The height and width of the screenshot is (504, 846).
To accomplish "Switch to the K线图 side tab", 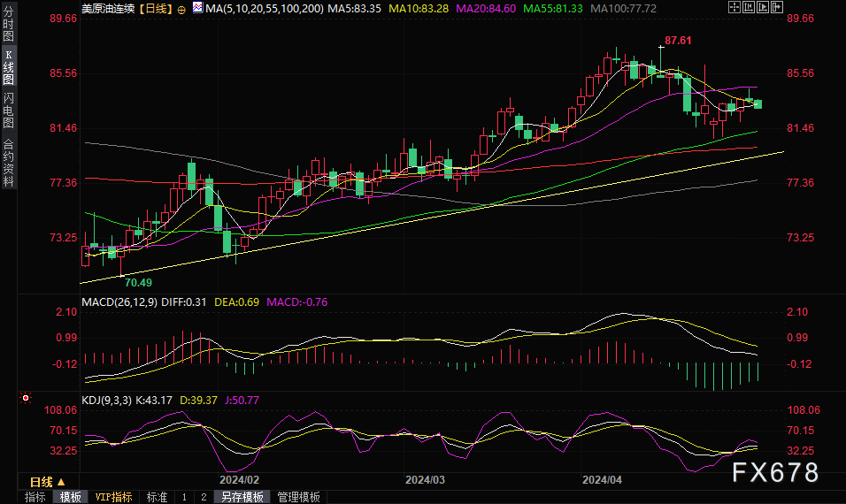I will pyautogui.click(x=8, y=67).
